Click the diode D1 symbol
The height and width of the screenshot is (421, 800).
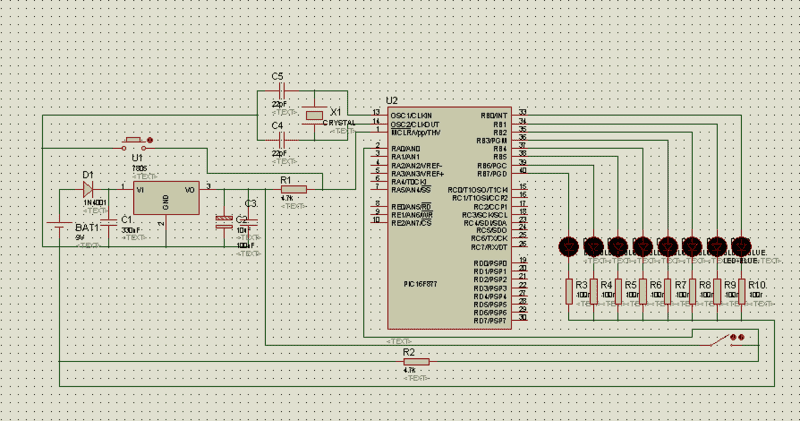[88, 190]
